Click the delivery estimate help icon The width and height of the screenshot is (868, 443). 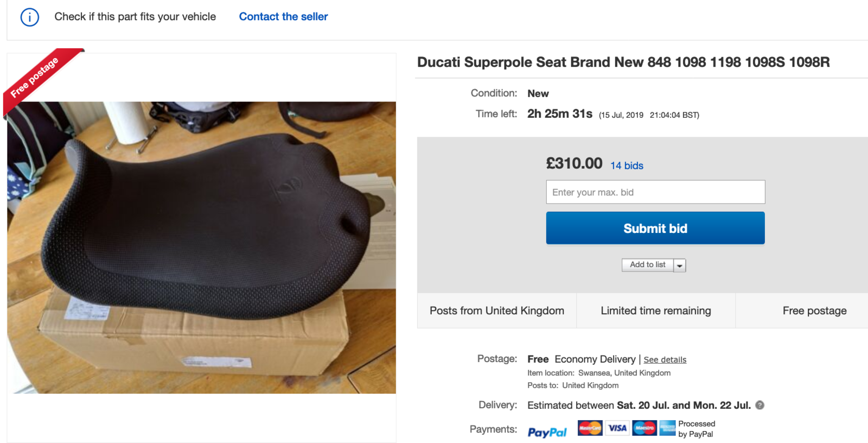coord(760,405)
